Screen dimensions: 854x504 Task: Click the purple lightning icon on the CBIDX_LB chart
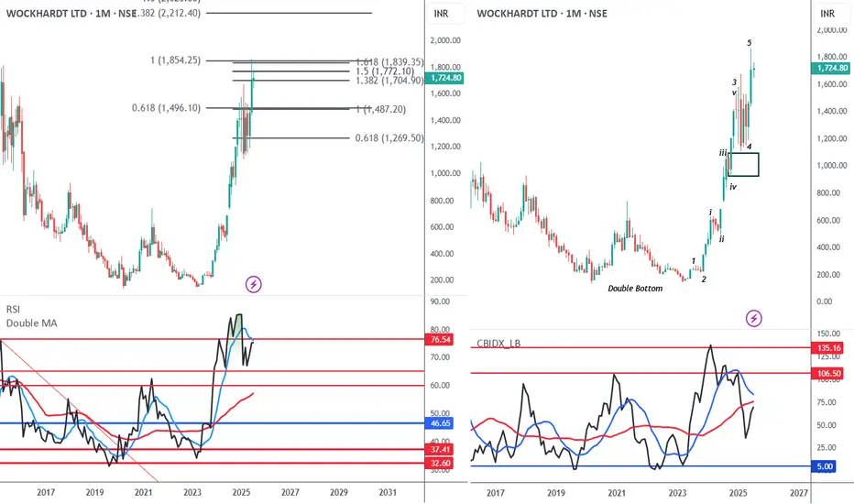coord(754,318)
